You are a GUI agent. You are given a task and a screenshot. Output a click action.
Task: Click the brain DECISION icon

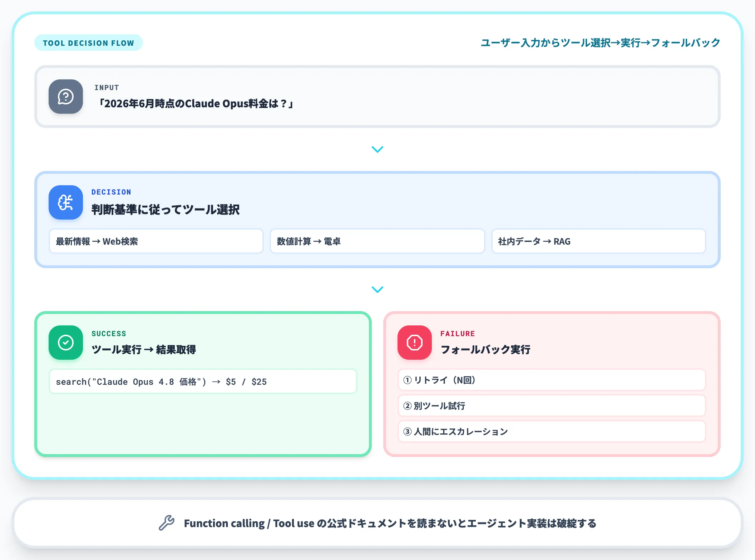point(66,202)
